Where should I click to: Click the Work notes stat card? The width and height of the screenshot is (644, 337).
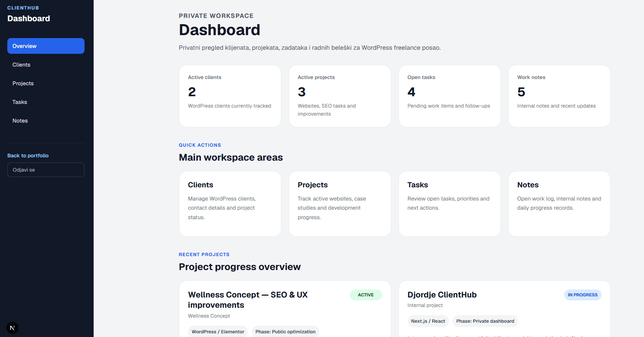pos(559,96)
